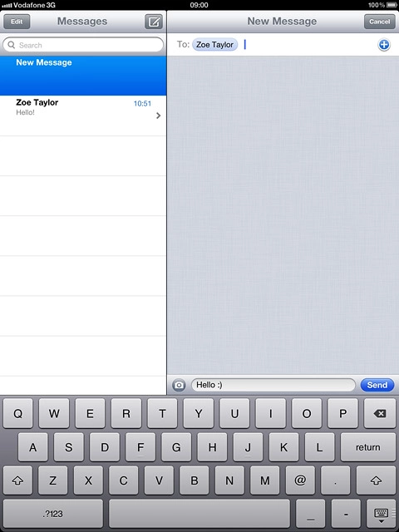399x532 pixels.
Task: Add contact with the blue plus icon
Action: [x=384, y=45]
